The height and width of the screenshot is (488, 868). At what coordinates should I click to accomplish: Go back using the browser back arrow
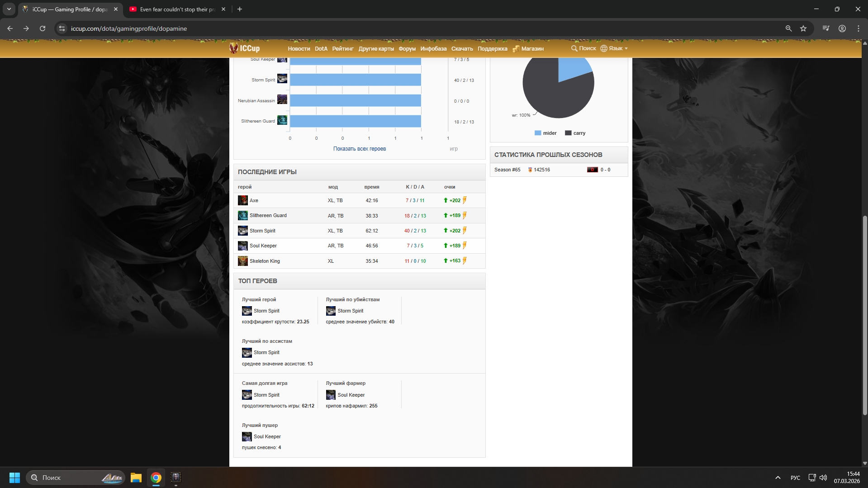(10, 28)
